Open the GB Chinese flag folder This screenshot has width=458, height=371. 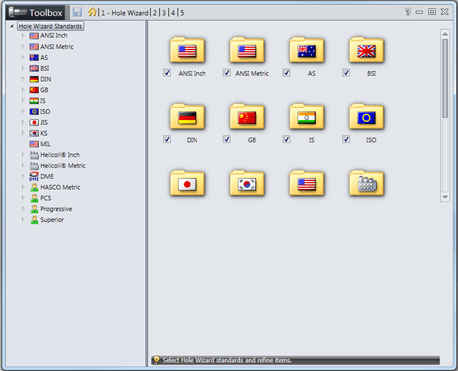[x=247, y=116]
